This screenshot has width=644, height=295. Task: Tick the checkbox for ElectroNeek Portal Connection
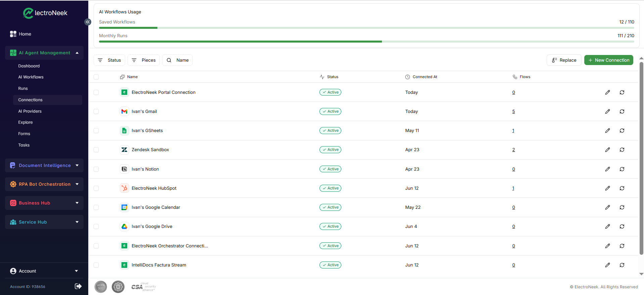click(x=96, y=92)
